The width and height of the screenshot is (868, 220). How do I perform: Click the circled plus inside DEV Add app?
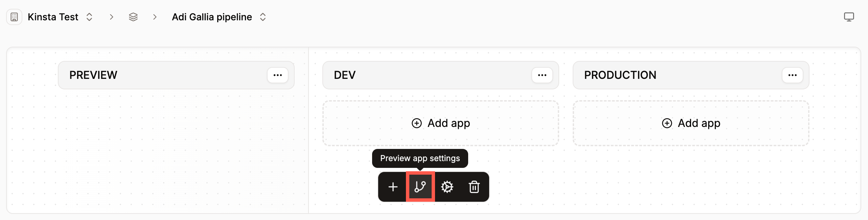pyautogui.click(x=416, y=123)
